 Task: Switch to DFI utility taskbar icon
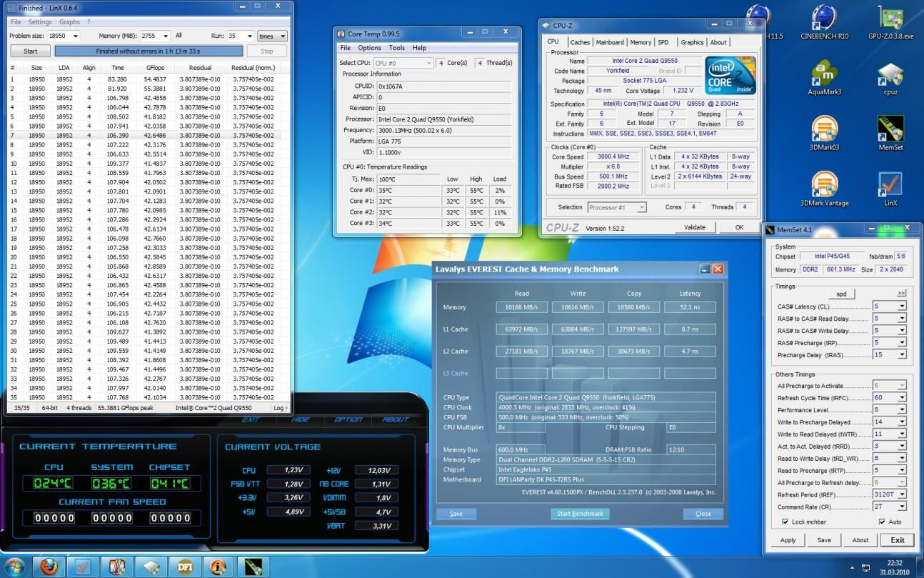[186, 567]
